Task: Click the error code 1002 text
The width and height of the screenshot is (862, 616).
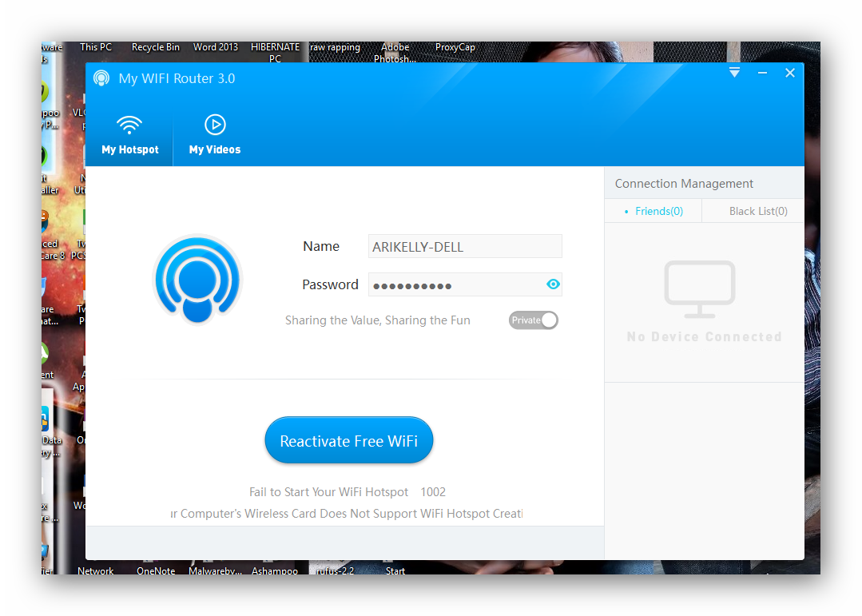Action: (433, 492)
